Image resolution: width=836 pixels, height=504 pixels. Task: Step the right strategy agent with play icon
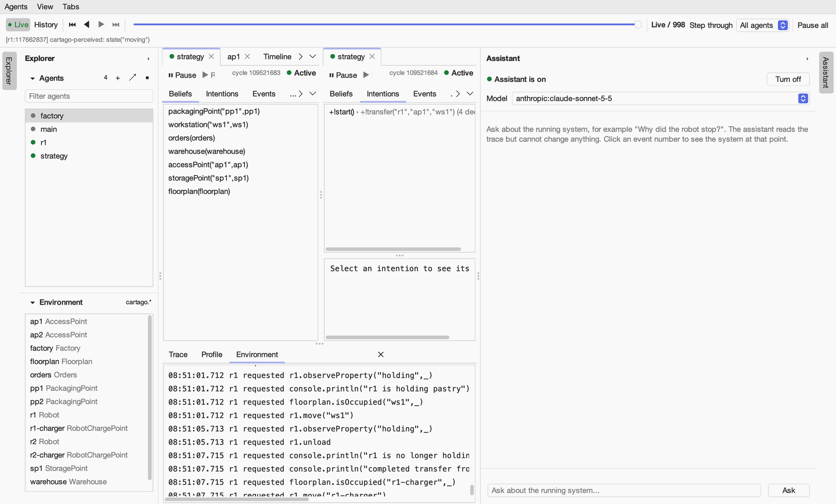[366, 75]
